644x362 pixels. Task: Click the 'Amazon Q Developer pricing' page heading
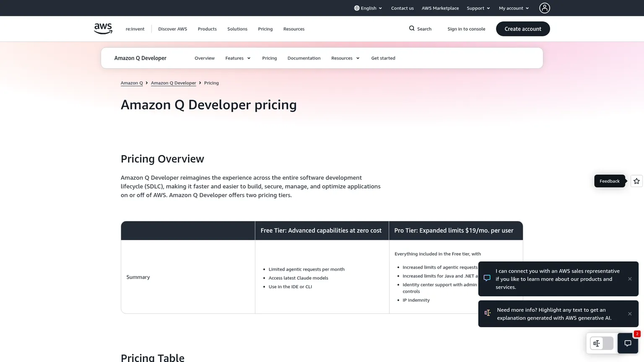click(x=209, y=105)
